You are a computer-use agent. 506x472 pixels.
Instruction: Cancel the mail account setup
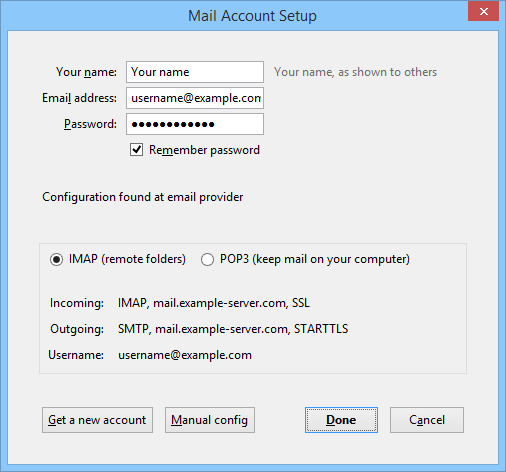tap(427, 420)
